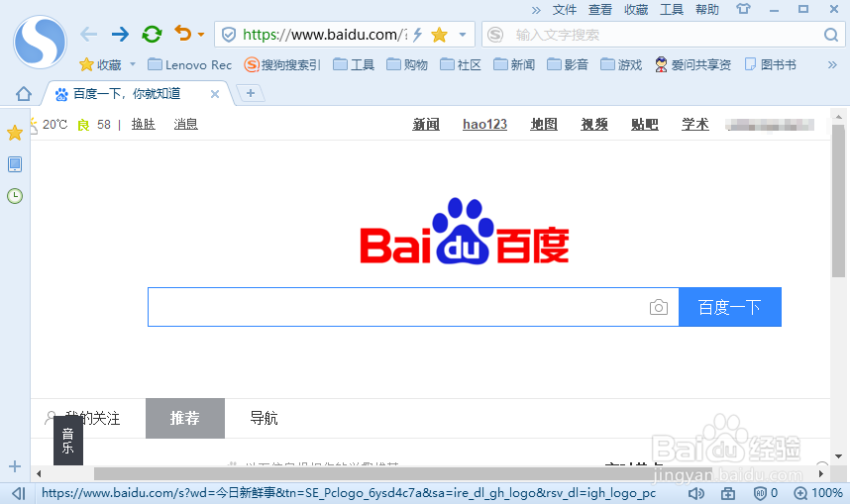The image size is (850, 504).
Task: Click the 消息 link
Action: 186,124
